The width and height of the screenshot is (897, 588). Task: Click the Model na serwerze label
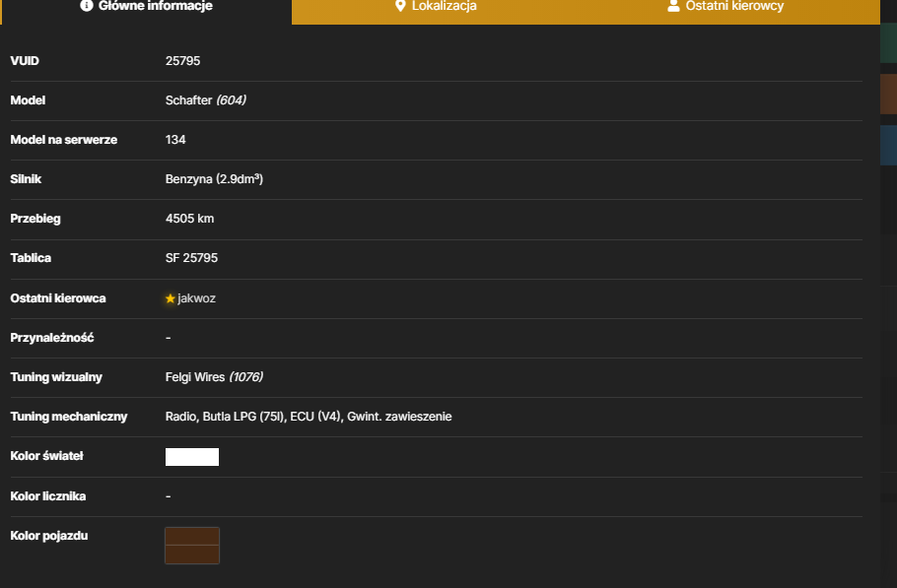pyautogui.click(x=63, y=140)
